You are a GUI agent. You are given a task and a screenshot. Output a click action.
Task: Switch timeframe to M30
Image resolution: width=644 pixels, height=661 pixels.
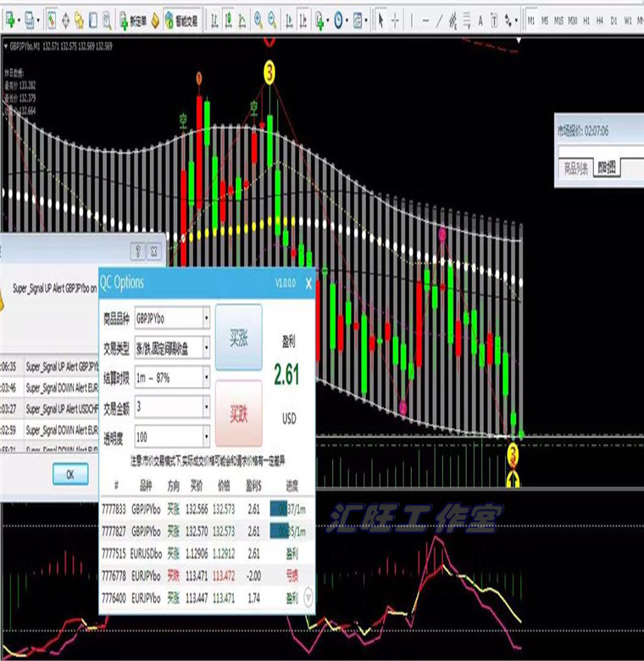pos(572,20)
